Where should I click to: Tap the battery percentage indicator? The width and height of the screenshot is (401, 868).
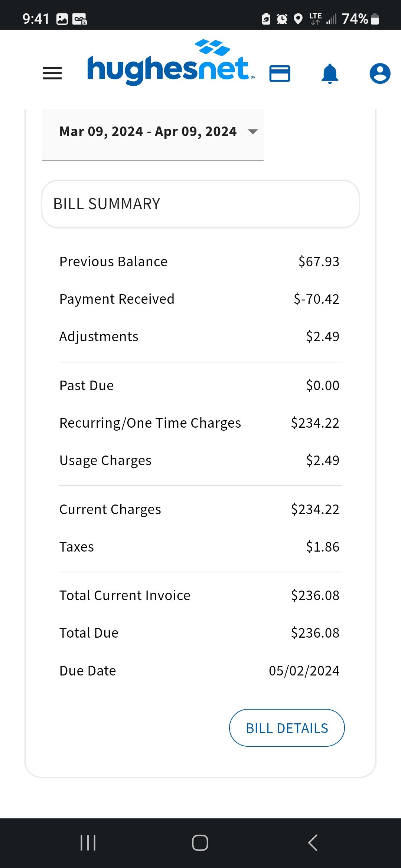point(355,19)
